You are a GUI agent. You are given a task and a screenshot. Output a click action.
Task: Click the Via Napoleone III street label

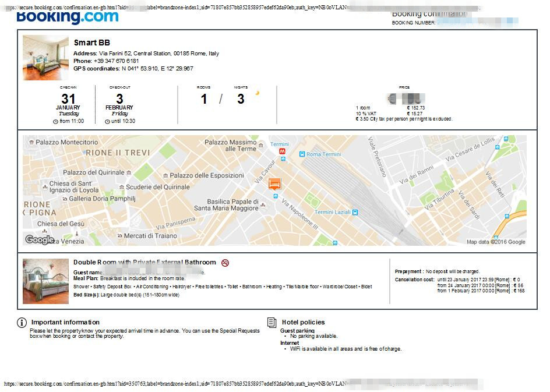300,214
